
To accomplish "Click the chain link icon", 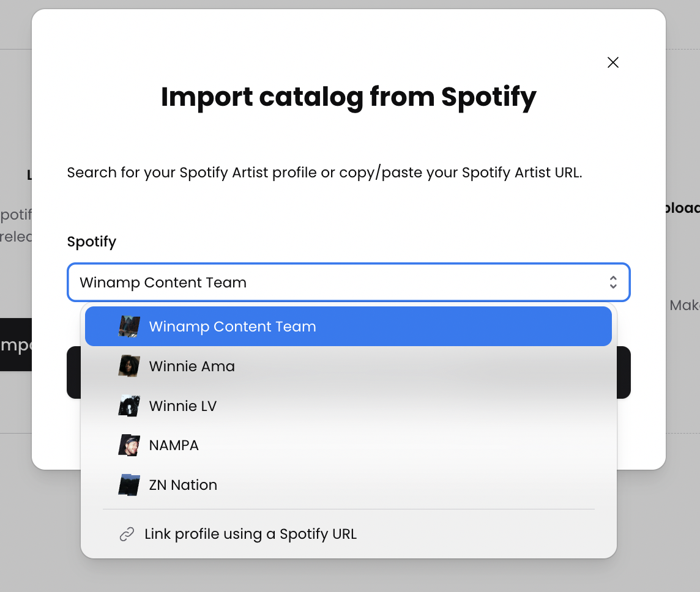I will coord(127,535).
